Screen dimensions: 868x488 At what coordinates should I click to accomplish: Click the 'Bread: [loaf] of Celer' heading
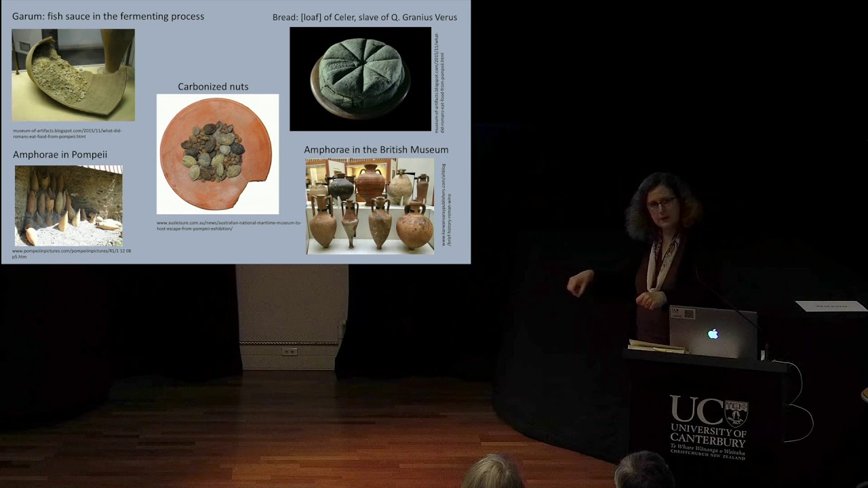tap(365, 18)
